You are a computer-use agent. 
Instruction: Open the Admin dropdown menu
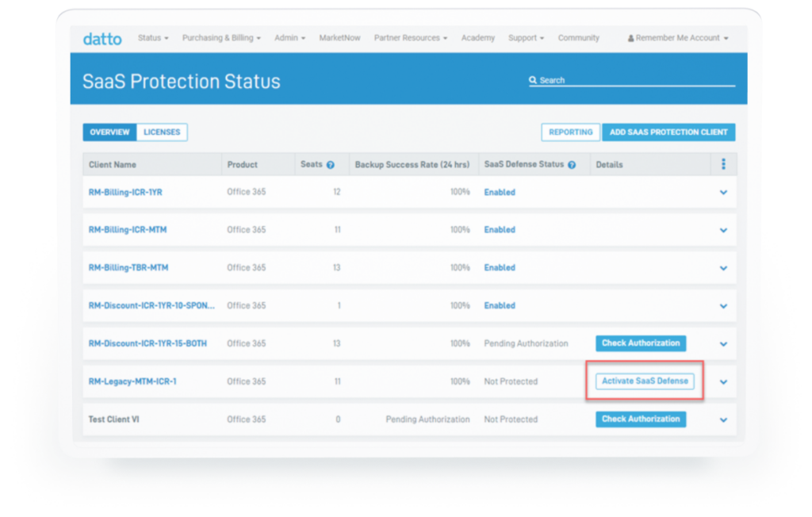pyautogui.click(x=289, y=37)
